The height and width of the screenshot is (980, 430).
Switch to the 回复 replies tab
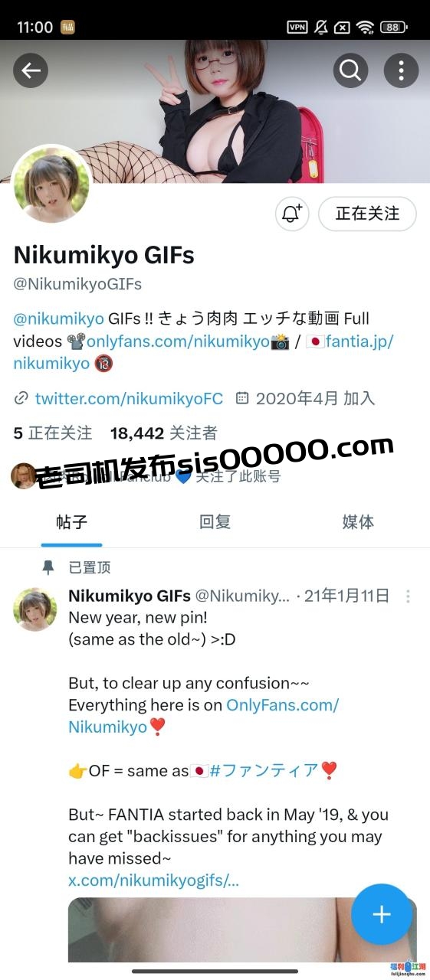pyautogui.click(x=215, y=522)
